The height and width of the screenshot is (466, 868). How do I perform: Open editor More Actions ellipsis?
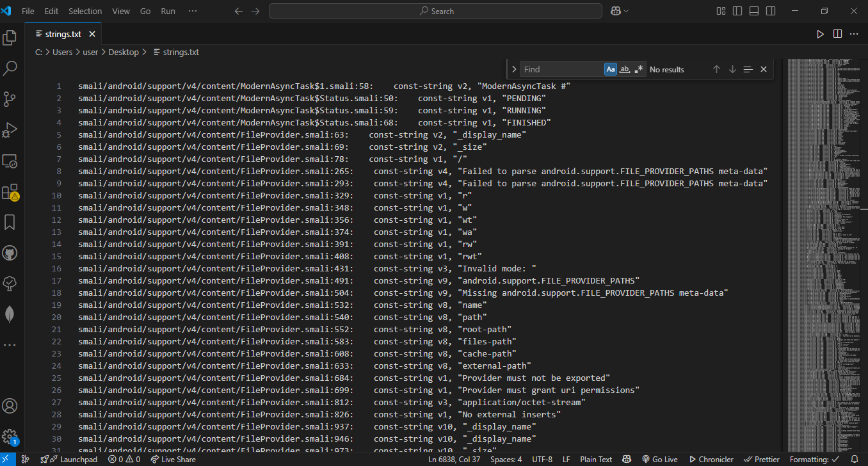click(854, 34)
